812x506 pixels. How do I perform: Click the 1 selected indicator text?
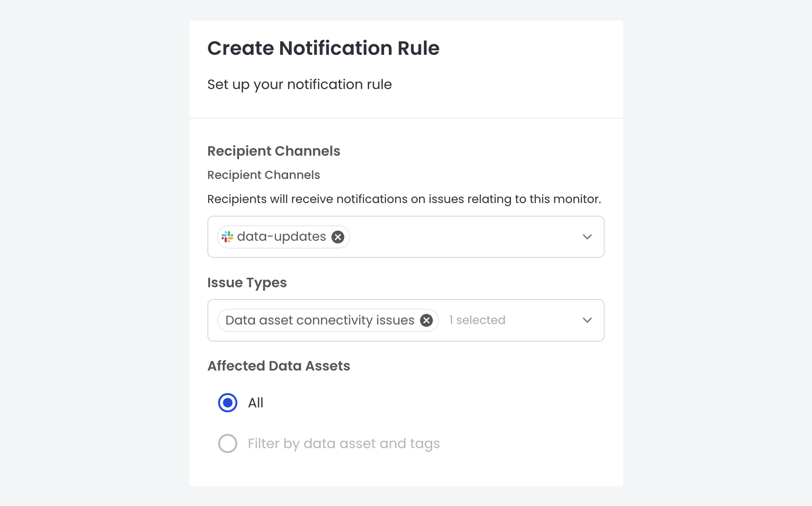(477, 320)
